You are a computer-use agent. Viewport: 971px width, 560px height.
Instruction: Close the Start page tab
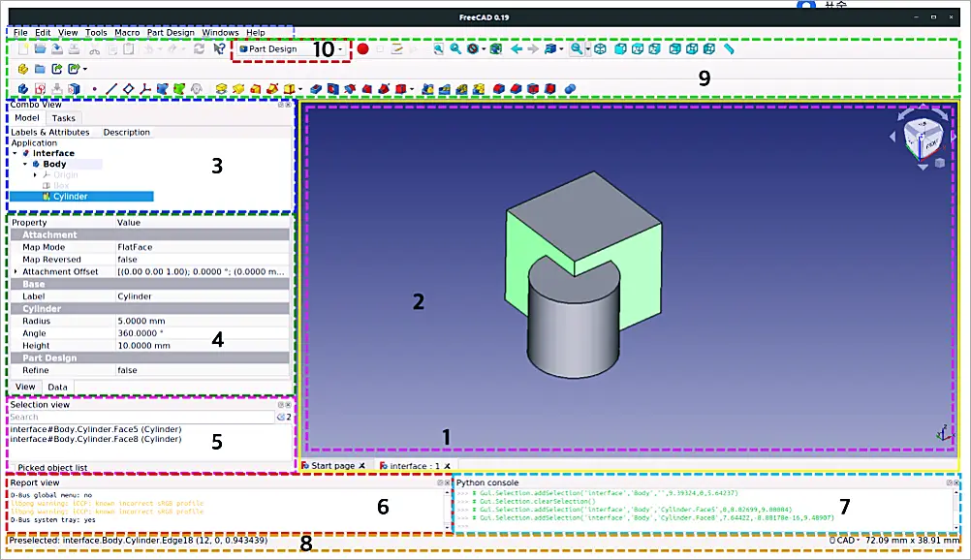click(362, 466)
